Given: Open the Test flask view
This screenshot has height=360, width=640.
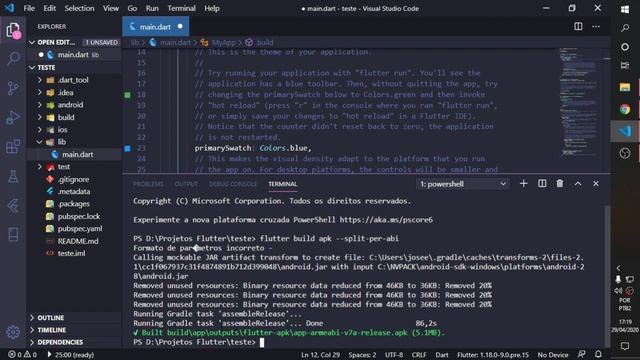Looking at the screenshot, I should tap(13, 176).
